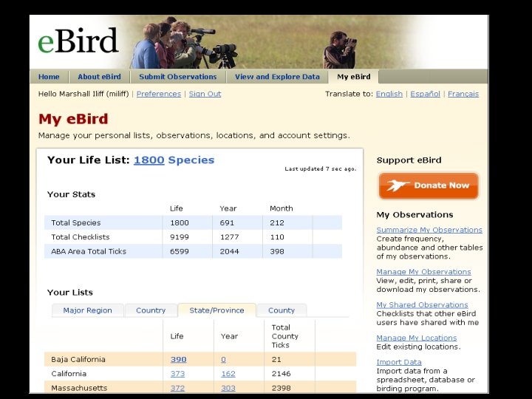Click Massachusetts county ticks value 2398
Screen dimensions: 532x399
click(x=281, y=388)
